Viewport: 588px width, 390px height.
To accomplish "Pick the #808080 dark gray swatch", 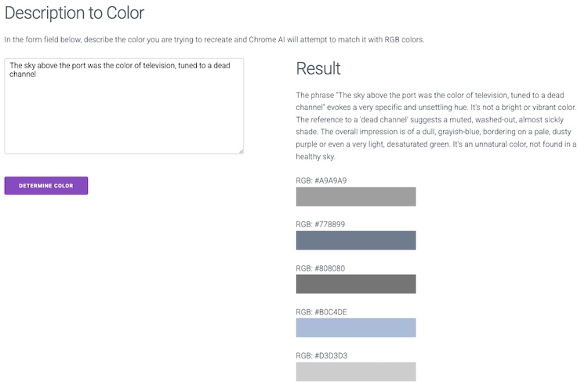I will pyautogui.click(x=356, y=284).
